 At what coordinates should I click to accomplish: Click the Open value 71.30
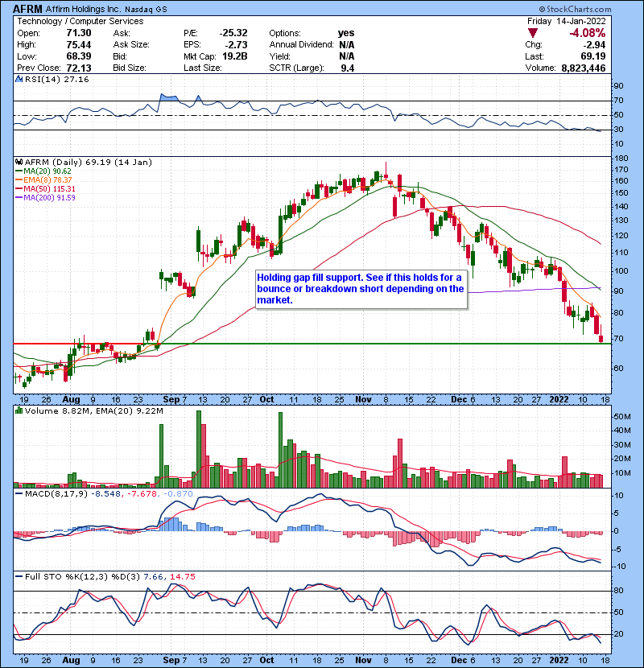(x=79, y=33)
